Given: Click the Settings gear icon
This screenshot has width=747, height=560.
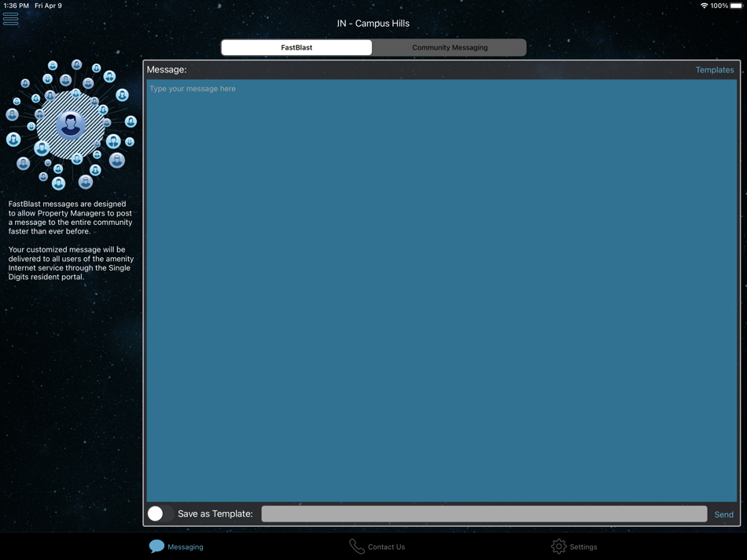Looking at the screenshot, I should (x=559, y=546).
